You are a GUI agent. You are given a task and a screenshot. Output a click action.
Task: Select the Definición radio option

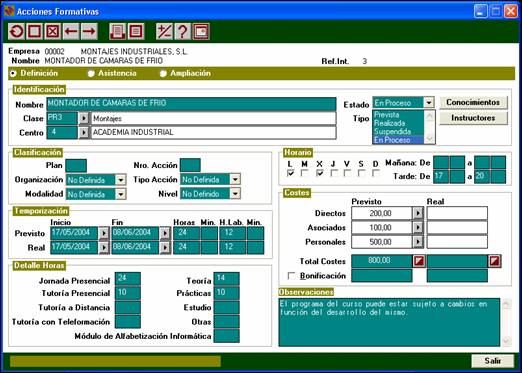(x=13, y=73)
